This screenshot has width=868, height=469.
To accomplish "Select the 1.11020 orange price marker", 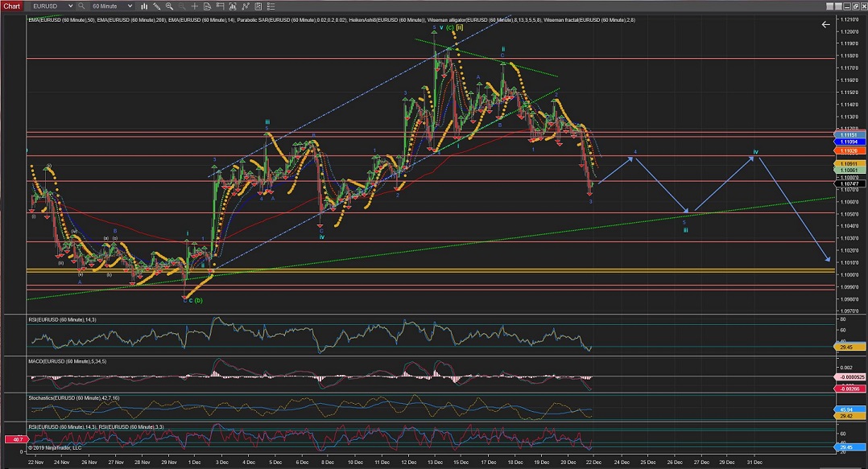I will (x=849, y=150).
